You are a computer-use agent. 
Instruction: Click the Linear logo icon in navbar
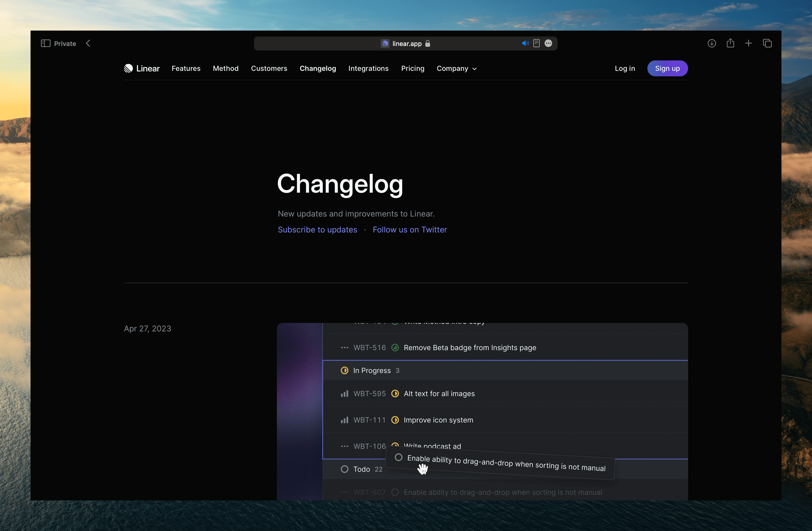128,68
